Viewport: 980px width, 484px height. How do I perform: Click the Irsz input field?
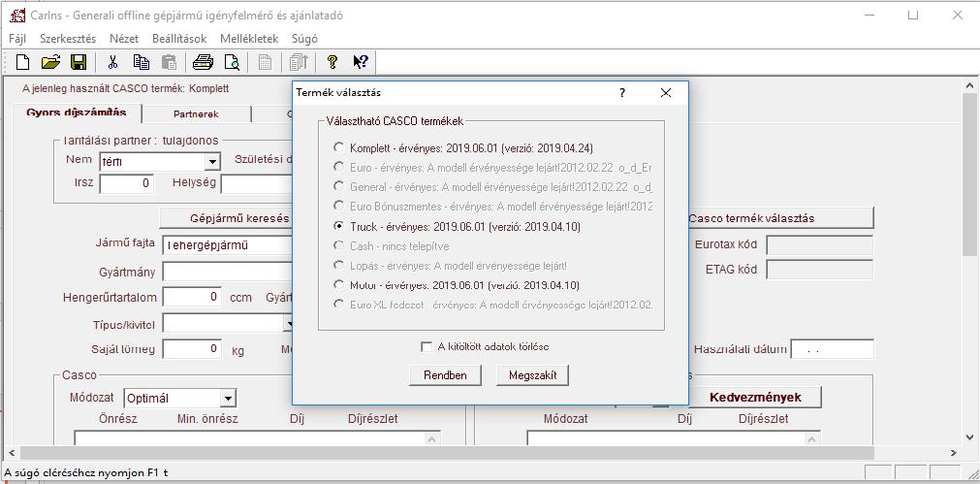[126, 183]
